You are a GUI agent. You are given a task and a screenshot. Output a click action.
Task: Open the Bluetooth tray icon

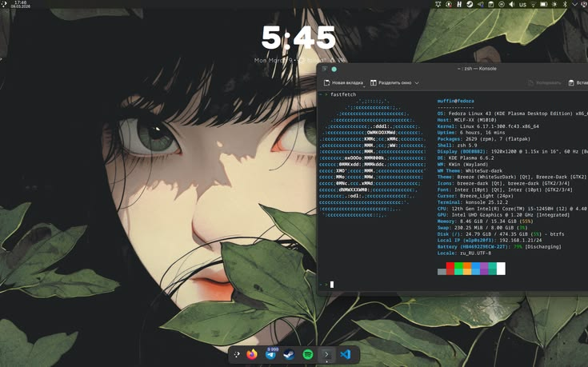[x=565, y=4]
